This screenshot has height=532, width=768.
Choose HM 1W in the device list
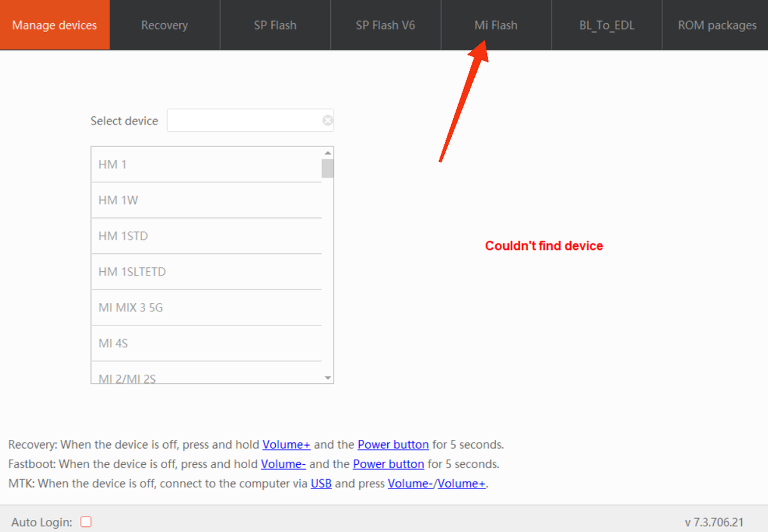click(x=206, y=200)
